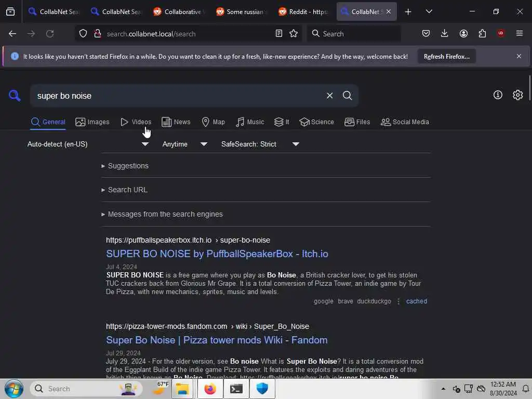532x399 pixels.
Task: Open Firefox from the taskbar
Action: [210, 389]
